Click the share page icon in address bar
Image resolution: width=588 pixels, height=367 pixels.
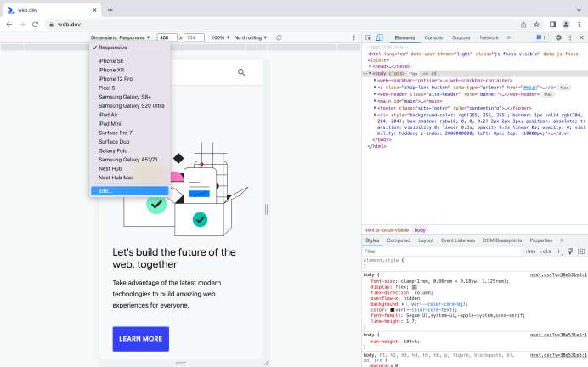pos(523,25)
